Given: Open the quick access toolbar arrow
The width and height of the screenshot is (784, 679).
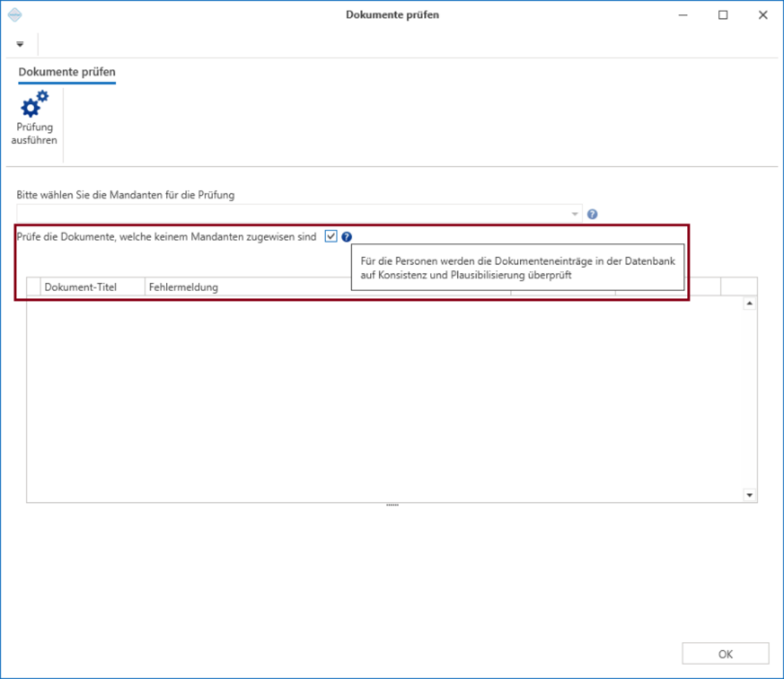Looking at the screenshot, I should coord(20,44).
